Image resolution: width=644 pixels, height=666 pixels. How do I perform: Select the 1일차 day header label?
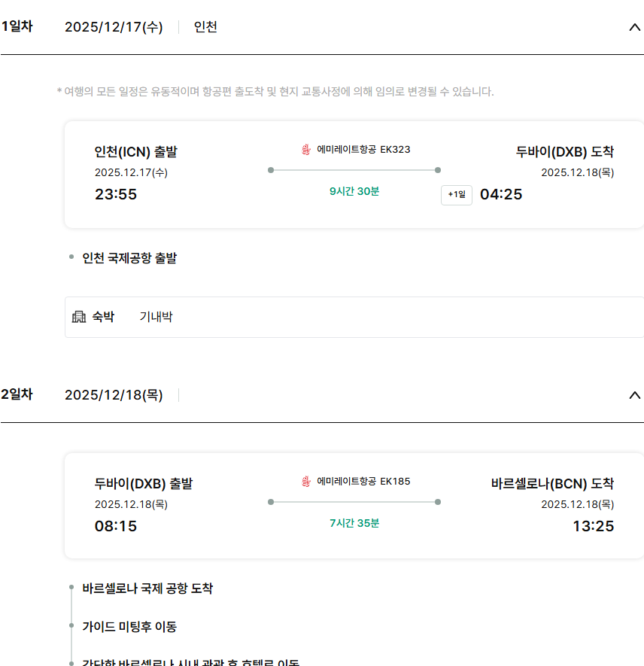(x=17, y=26)
